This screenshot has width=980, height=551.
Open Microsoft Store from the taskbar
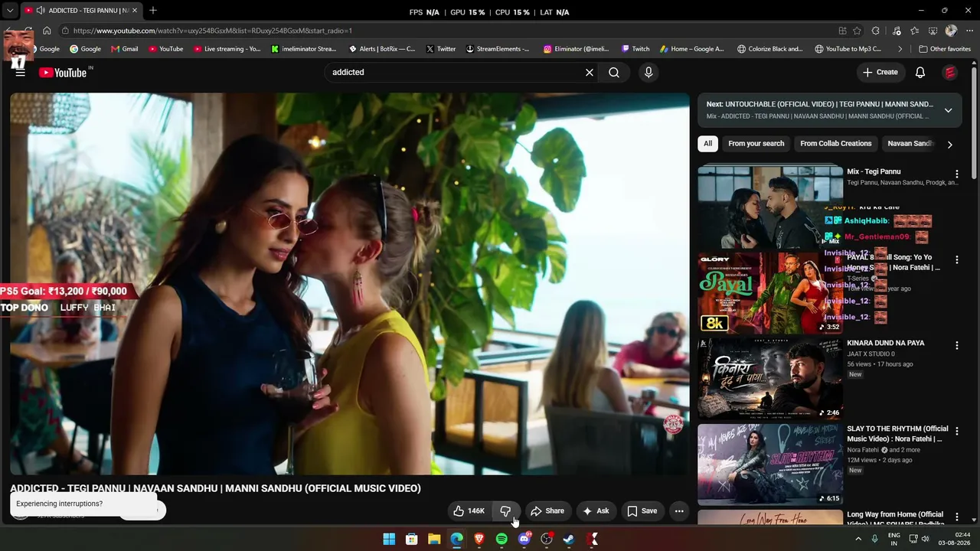(x=411, y=540)
